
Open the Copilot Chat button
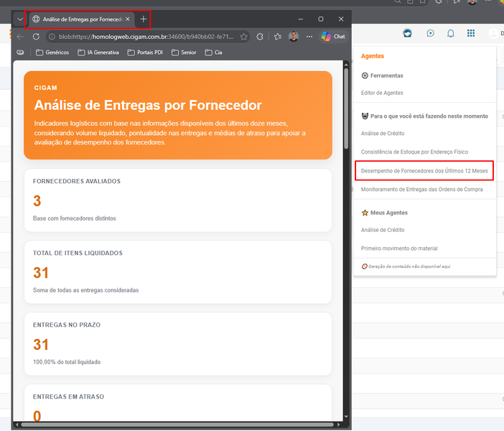(x=333, y=37)
